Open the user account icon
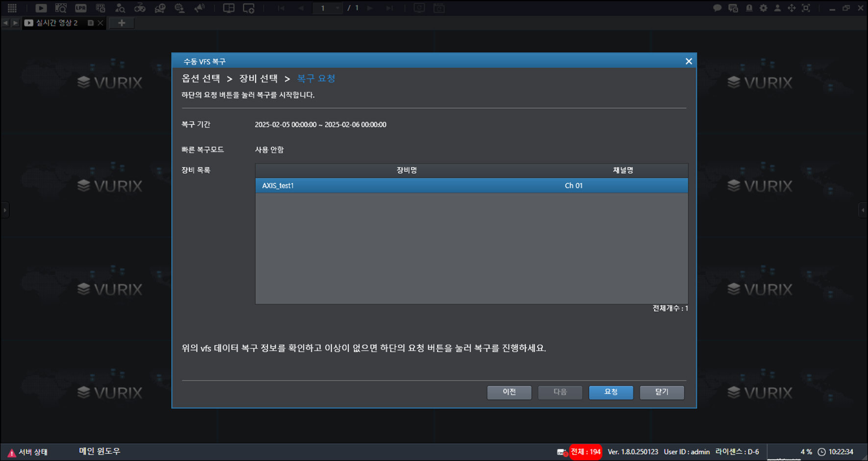The width and height of the screenshot is (868, 461). point(777,8)
